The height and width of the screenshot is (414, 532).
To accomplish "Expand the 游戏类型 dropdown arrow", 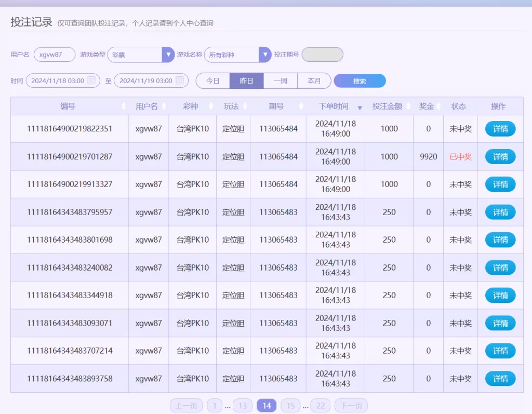I will pos(168,55).
